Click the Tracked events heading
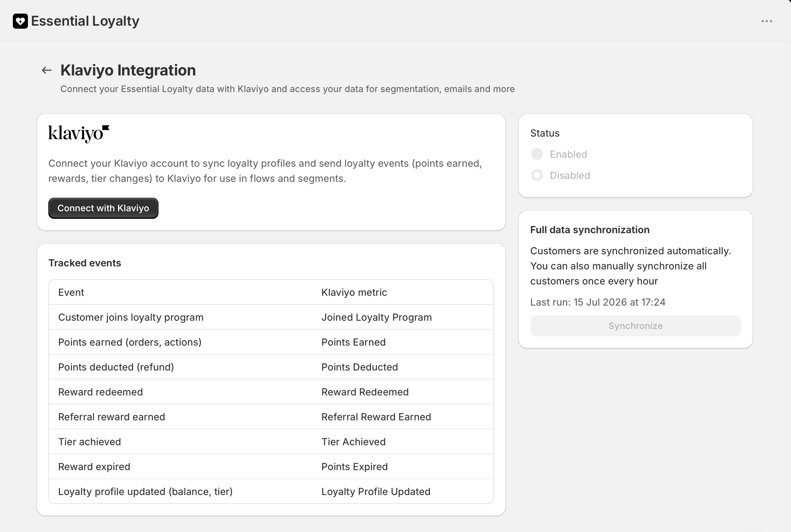Image resolution: width=791 pixels, height=532 pixels. click(85, 263)
